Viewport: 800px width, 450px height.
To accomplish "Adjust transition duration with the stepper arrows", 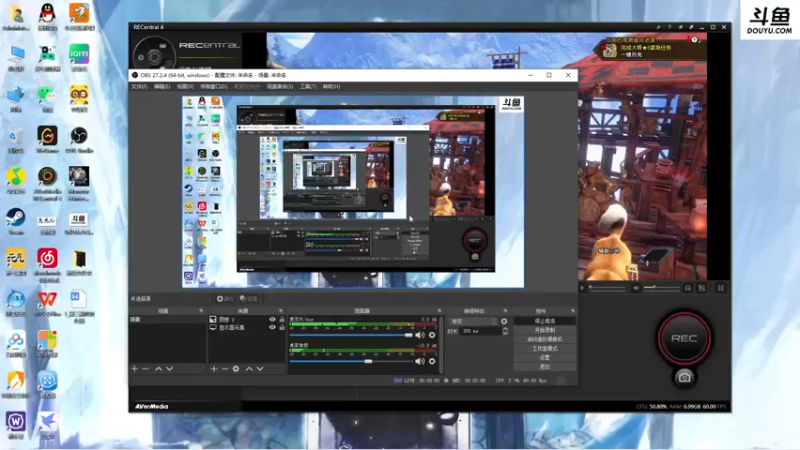I will click(505, 331).
